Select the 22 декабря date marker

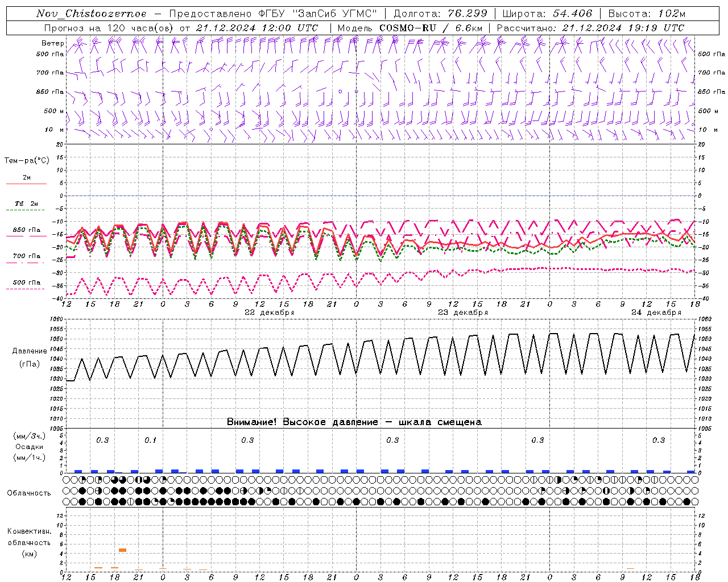point(269,312)
